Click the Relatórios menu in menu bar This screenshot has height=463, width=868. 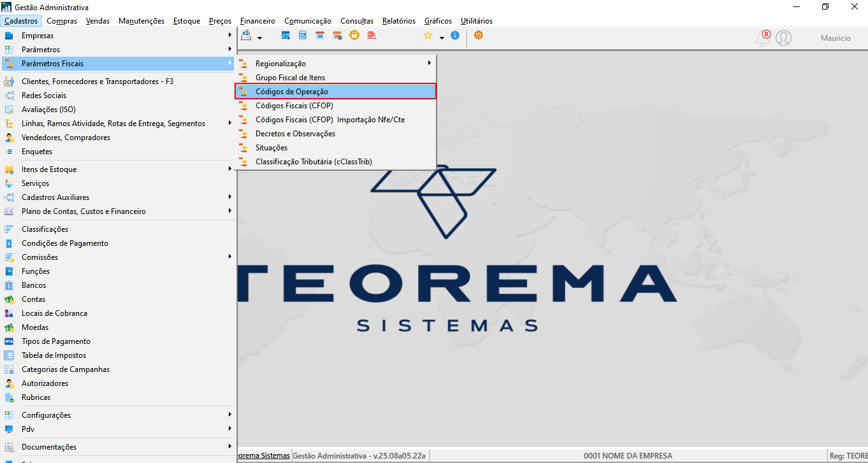point(399,21)
